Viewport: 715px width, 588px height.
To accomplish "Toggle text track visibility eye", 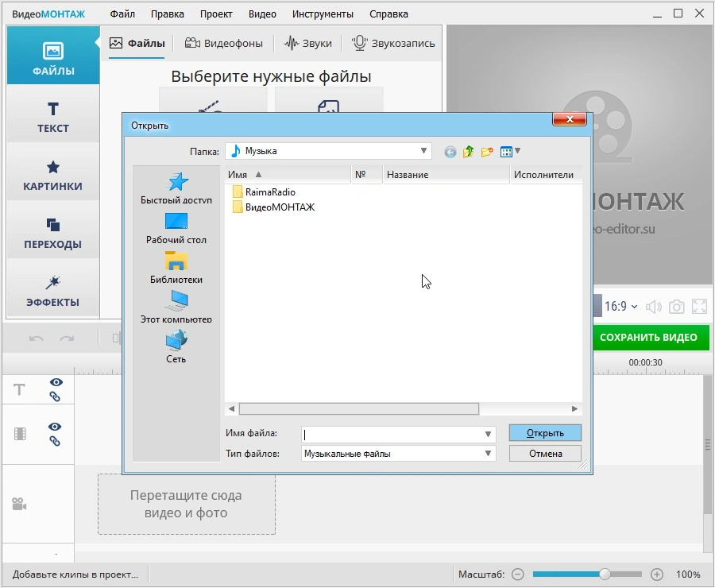I will pyautogui.click(x=56, y=382).
